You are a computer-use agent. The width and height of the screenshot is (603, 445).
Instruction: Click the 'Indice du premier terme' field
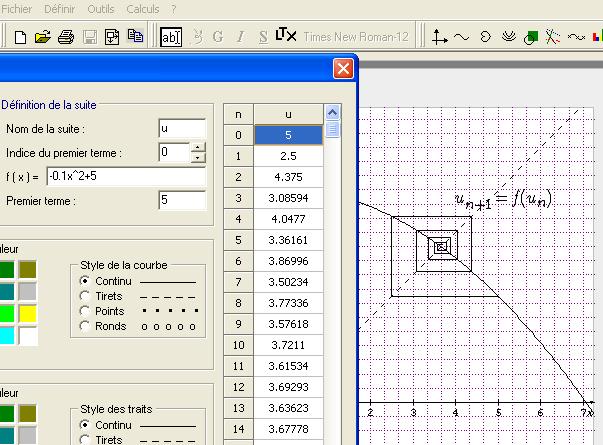click(174, 152)
